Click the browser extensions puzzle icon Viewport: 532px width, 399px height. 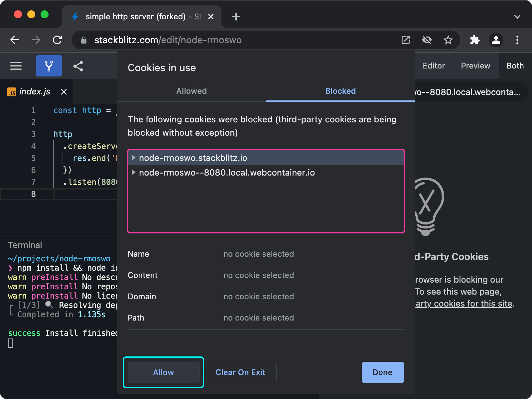pos(475,40)
